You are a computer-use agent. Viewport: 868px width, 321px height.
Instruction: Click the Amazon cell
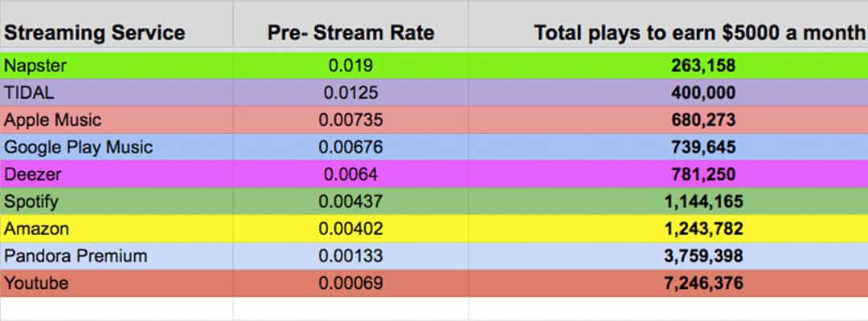pyautogui.click(x=36, y=229)
